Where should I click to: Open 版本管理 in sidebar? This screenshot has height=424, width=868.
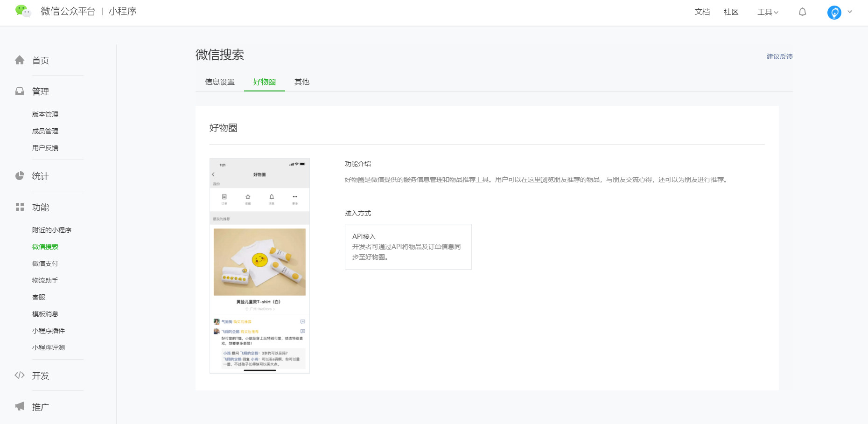[45, 114]
